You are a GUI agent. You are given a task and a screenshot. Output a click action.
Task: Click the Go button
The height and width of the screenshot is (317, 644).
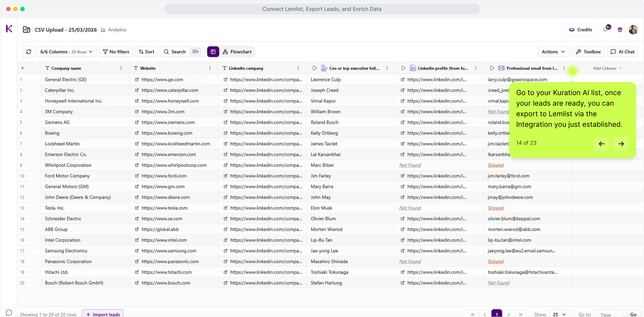coord(633,314)
